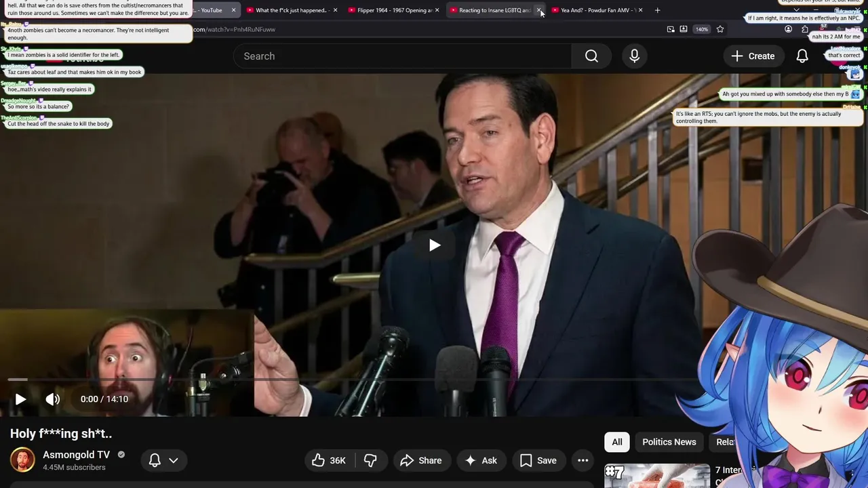The width and height of the screenshot is (868, 488).
Task: Play the video with the center play button
Action: pos(435,245)
